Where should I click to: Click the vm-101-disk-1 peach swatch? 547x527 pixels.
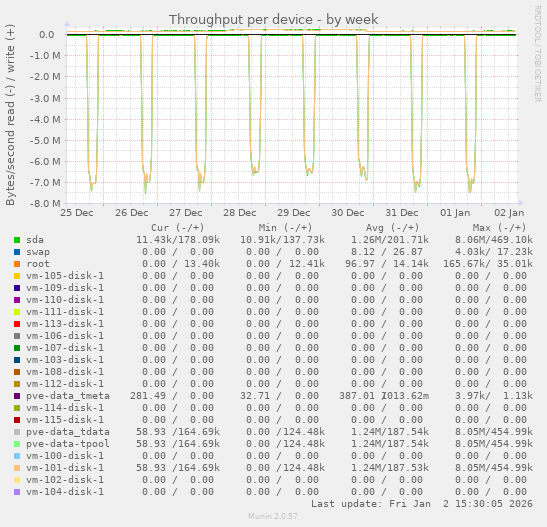click(17, 468)
